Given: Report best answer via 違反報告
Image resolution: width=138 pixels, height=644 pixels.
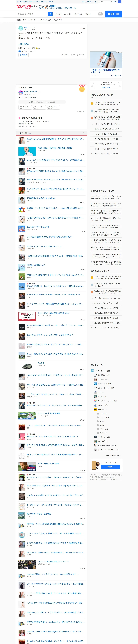Looking at the screenshot, I should tap(80, 112).
